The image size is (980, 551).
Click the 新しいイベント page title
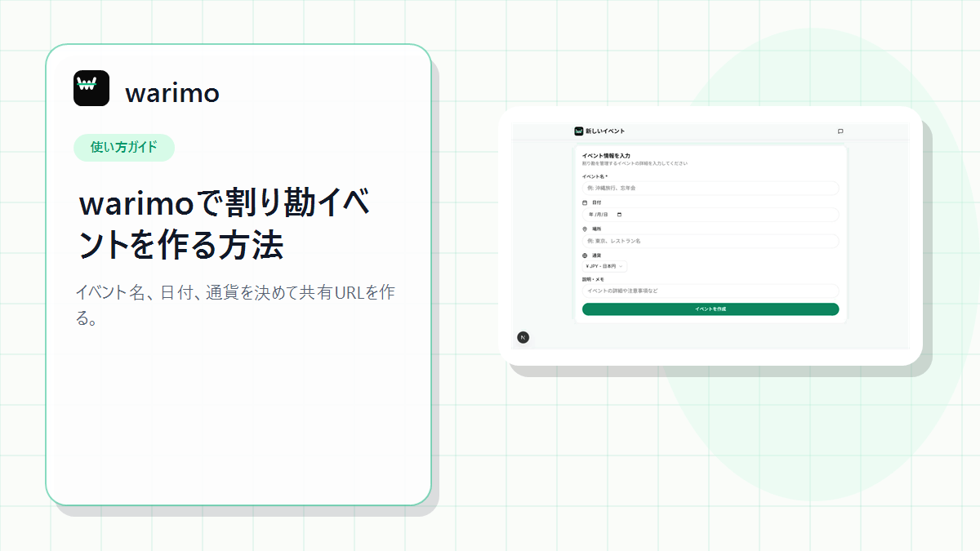[605, 131]
